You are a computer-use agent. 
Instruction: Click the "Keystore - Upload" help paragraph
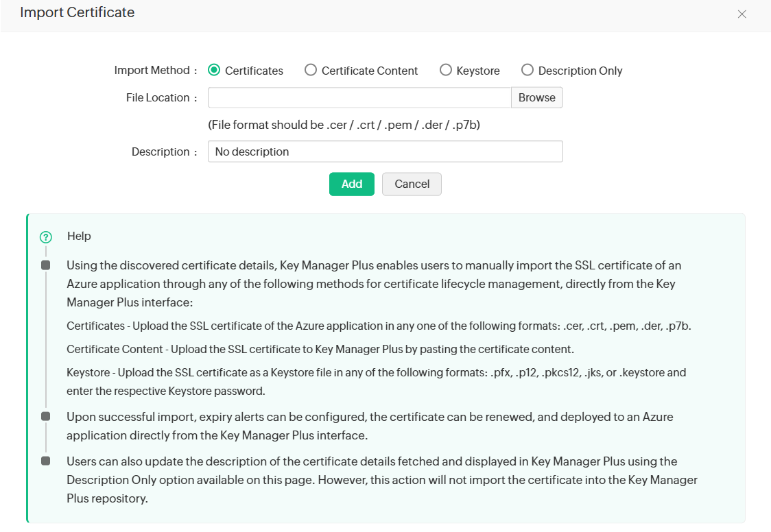(x=376, y=382)
